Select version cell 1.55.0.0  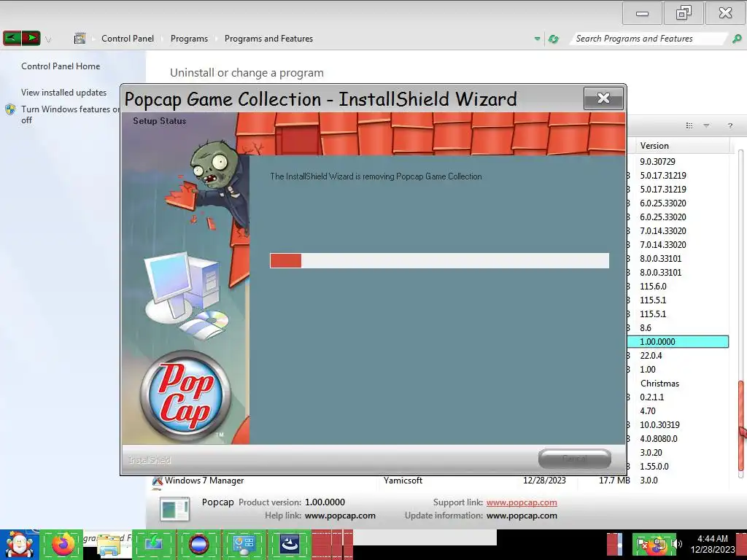[x=654, y=466]
